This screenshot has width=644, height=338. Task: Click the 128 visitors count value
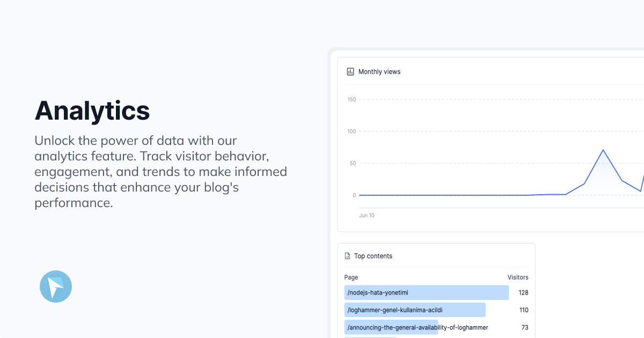point(523,292)
